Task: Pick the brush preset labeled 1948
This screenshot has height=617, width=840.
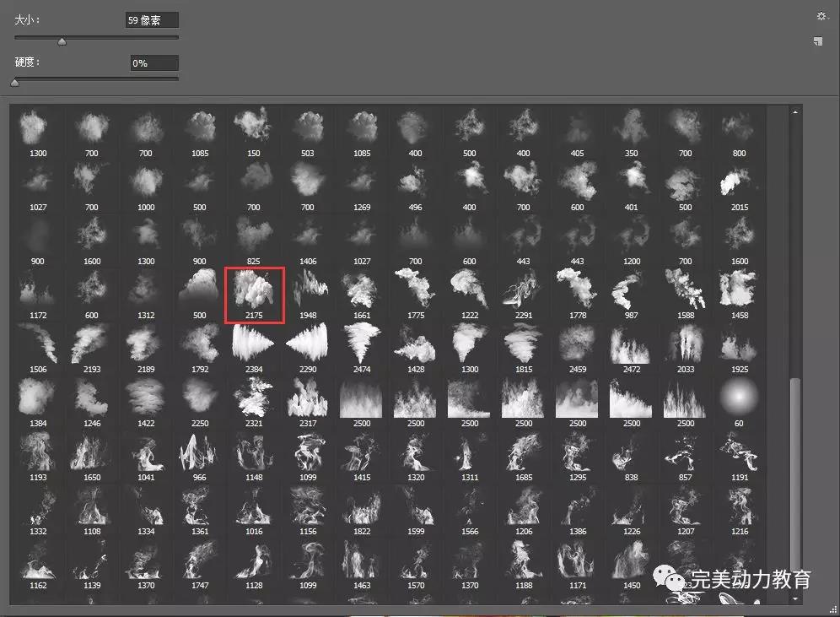Action: click(308, 290)
